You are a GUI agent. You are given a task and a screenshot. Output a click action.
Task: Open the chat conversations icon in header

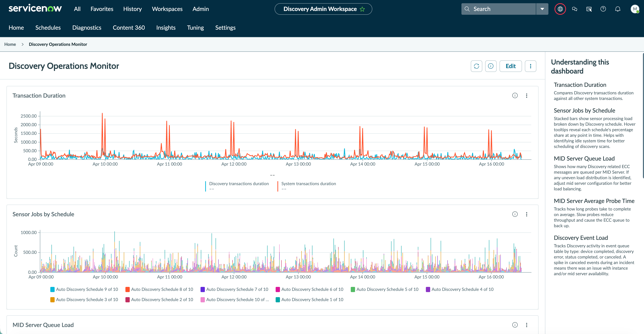574,9
